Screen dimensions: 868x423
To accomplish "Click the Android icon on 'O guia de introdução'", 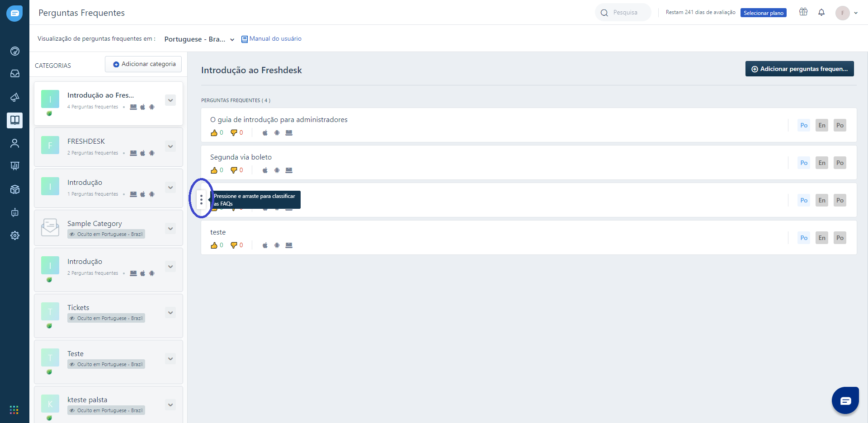I will click(277, 132).
